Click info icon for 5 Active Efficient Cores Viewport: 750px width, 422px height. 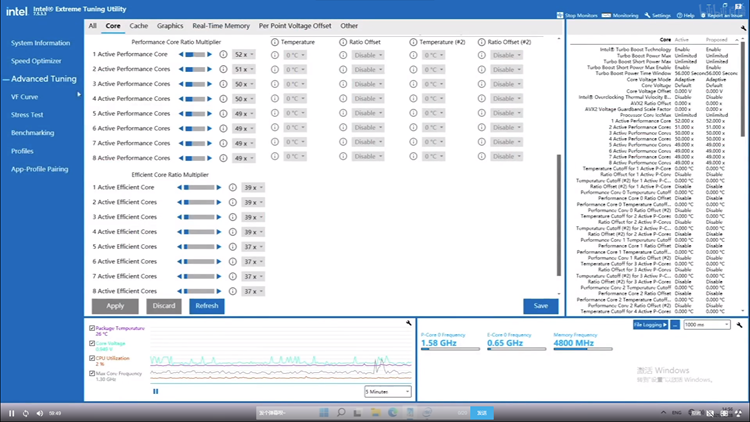click(232, 247)
